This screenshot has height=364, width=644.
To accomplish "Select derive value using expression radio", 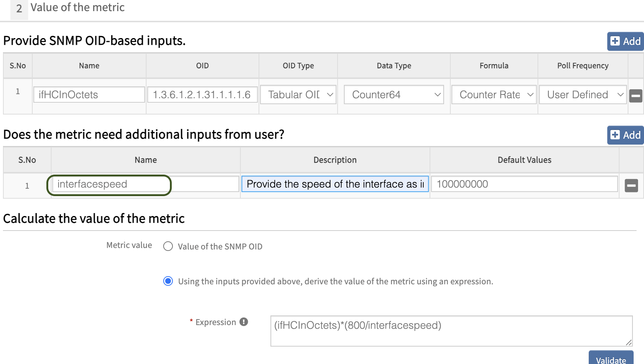I will (168, 281).
